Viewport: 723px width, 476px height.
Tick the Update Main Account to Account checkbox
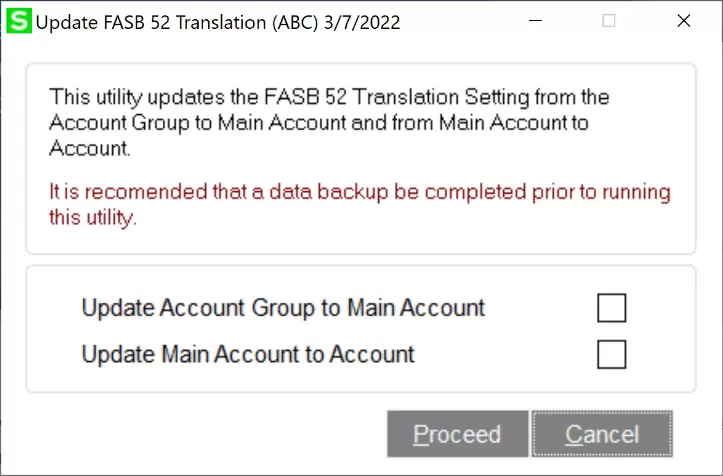pos(611,354)
